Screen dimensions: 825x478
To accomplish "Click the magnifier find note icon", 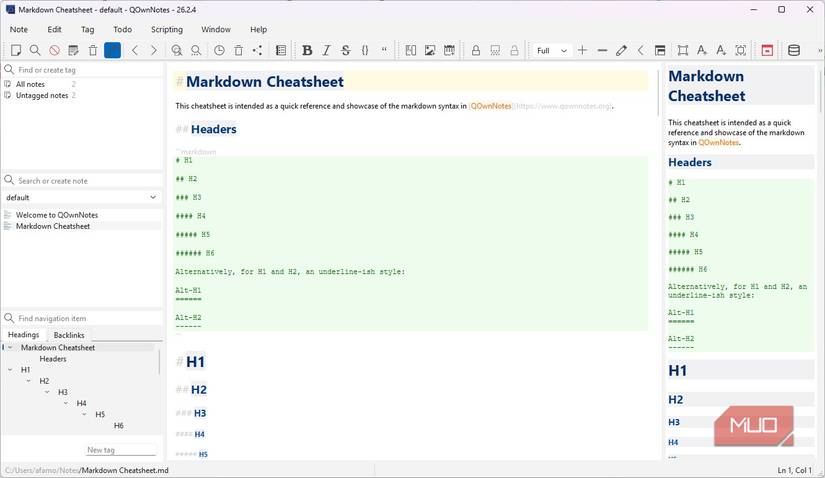I will 35,51.
